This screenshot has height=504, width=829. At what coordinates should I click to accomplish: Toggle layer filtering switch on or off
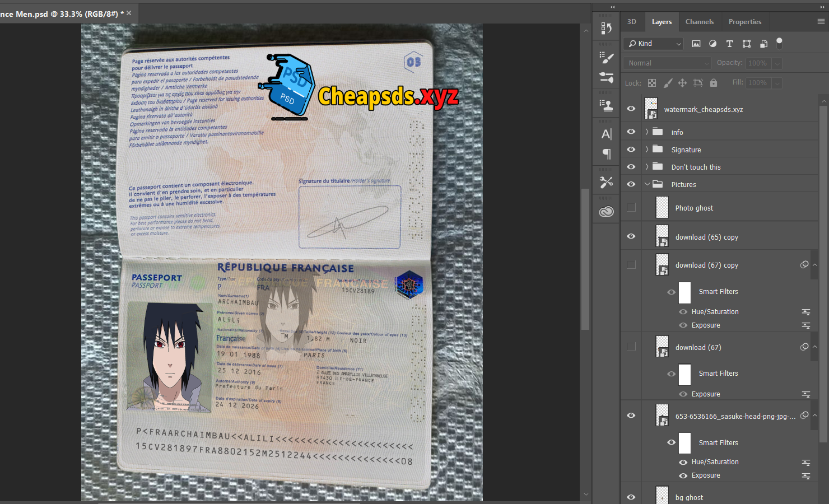[779, 43]
